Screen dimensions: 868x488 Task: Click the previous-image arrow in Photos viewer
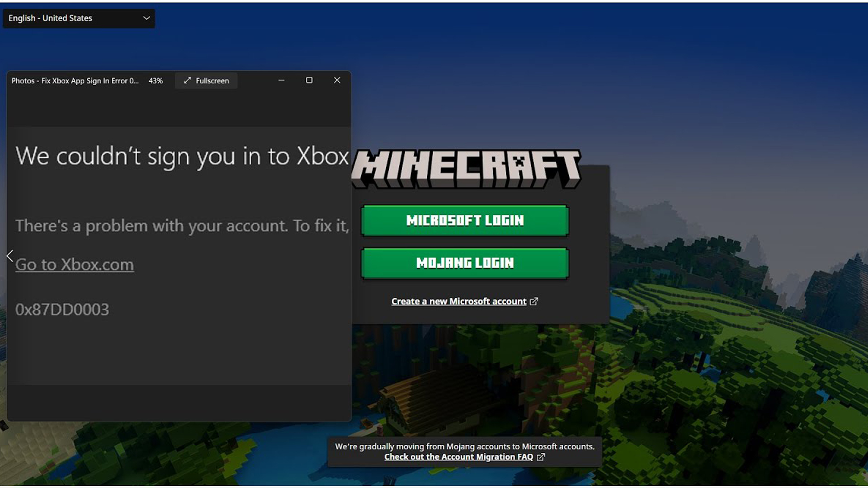coord(9,256)
